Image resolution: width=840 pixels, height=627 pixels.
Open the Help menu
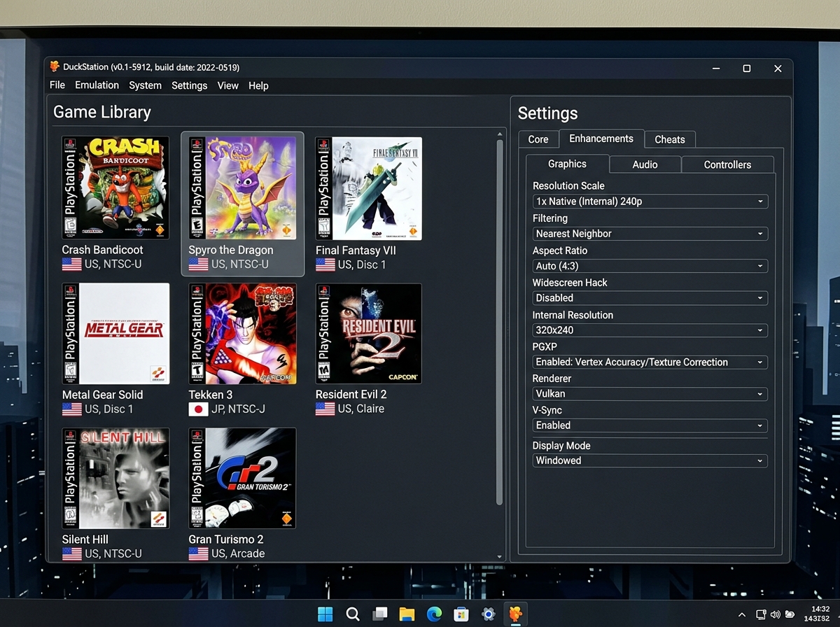tap(258, 85)
